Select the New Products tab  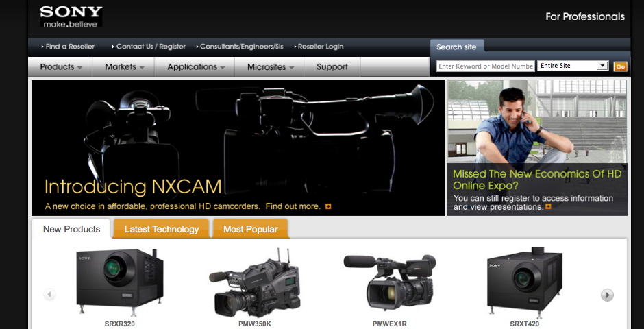click(71, 229)
